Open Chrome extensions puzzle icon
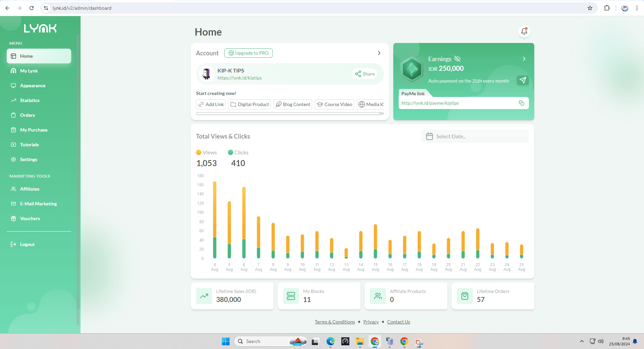 [x=607, y=8]
